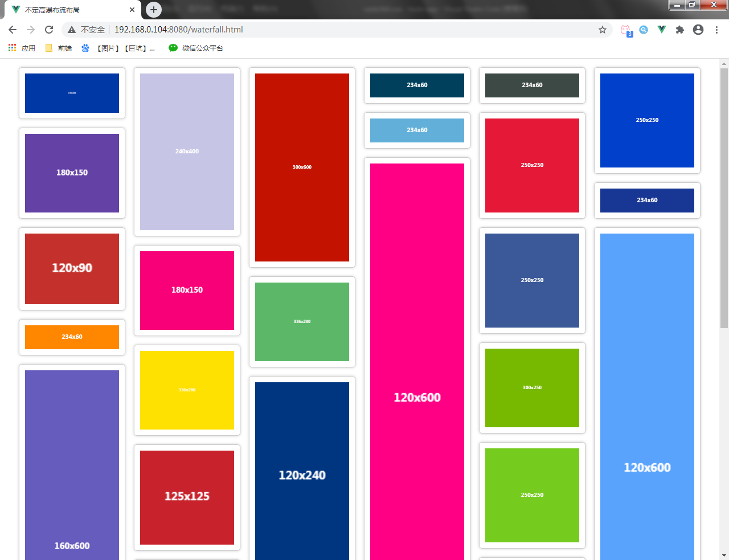Click the red 125x125 image tile
Screen dimensions: 729x560
187,497
